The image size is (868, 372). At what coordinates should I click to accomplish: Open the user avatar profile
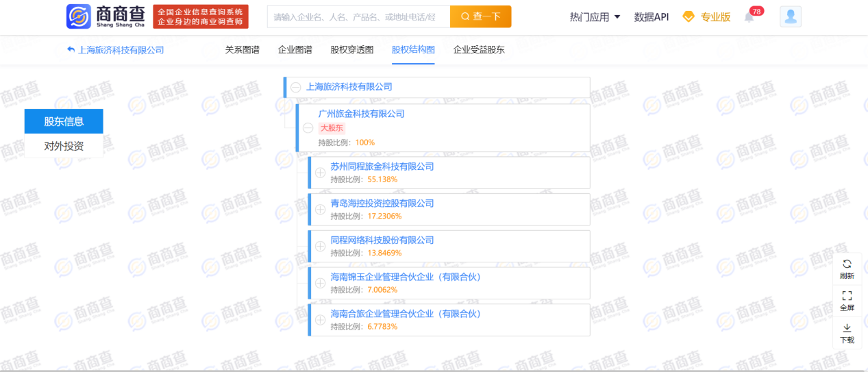click(x=791, y=16)
